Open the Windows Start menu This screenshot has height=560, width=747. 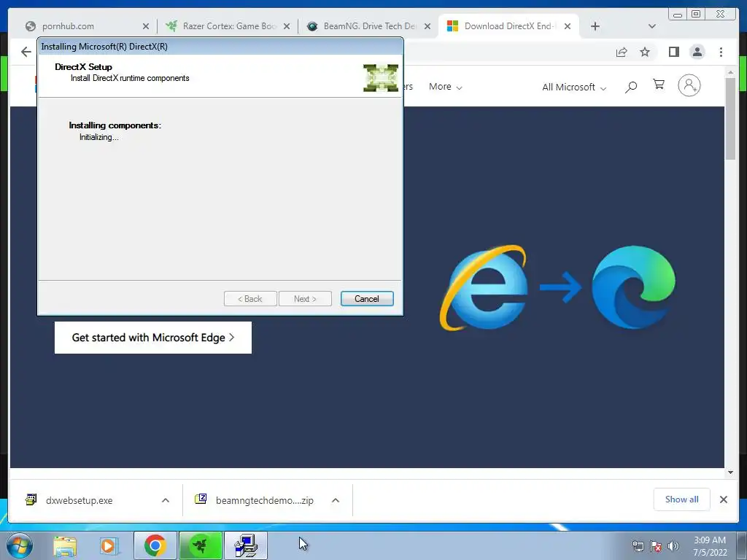19,545
